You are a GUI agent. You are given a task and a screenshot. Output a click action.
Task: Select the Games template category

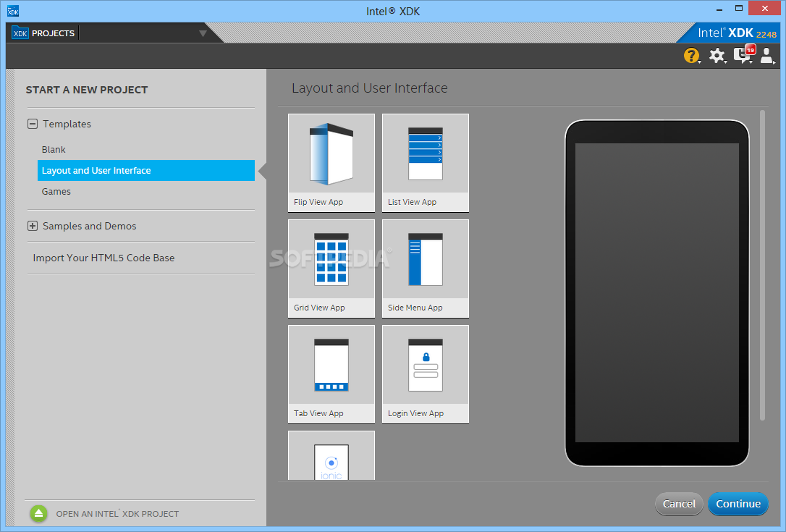click(x=56, y=192)
